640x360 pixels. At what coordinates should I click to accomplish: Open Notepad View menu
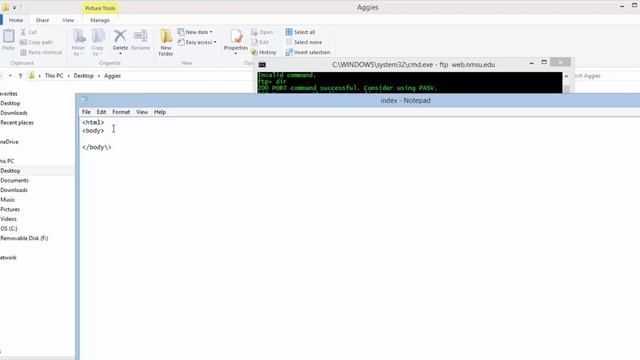(x=142, y=112)
